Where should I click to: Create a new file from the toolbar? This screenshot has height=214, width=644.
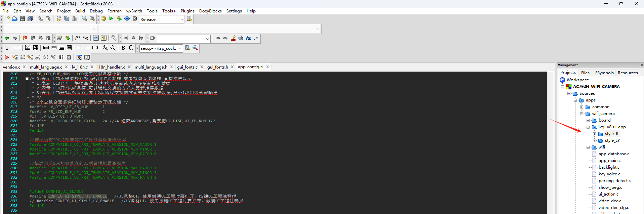coord(7,19)
